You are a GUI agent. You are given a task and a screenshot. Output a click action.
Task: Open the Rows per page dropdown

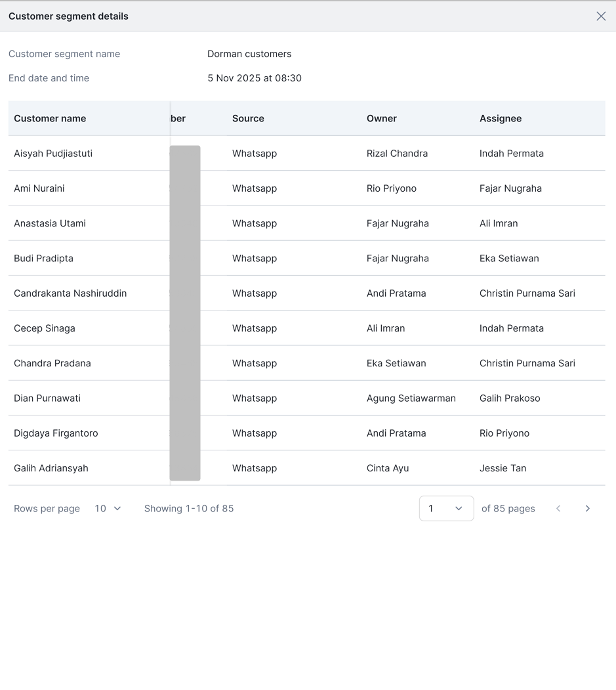[x=108, y=509]
